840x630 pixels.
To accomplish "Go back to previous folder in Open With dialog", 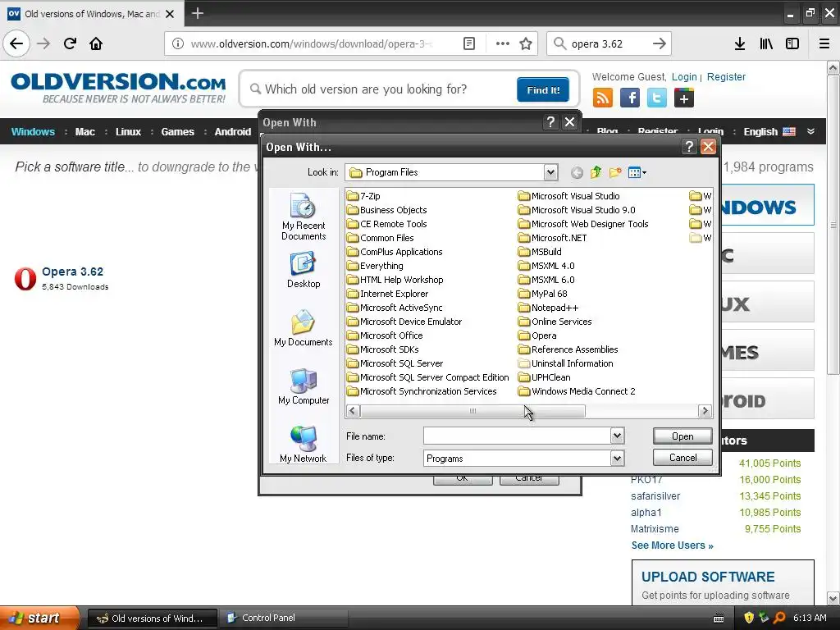I will click(x=577, y=172).
